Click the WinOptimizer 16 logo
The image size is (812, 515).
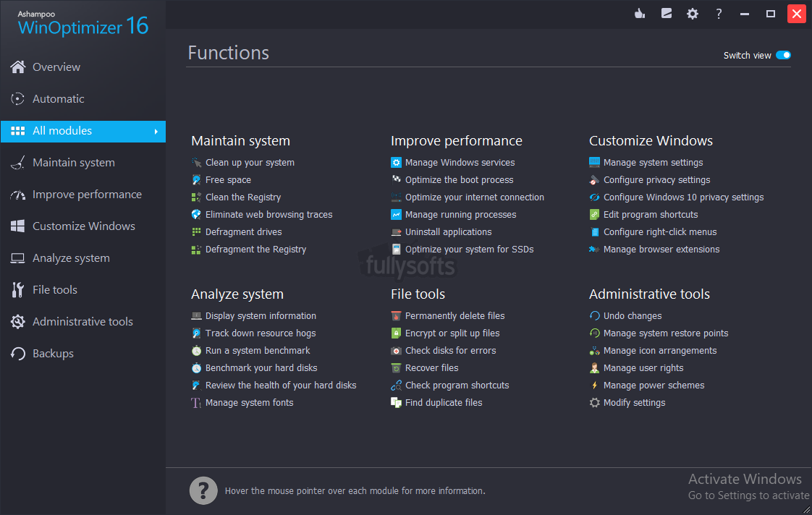(83, 24)
